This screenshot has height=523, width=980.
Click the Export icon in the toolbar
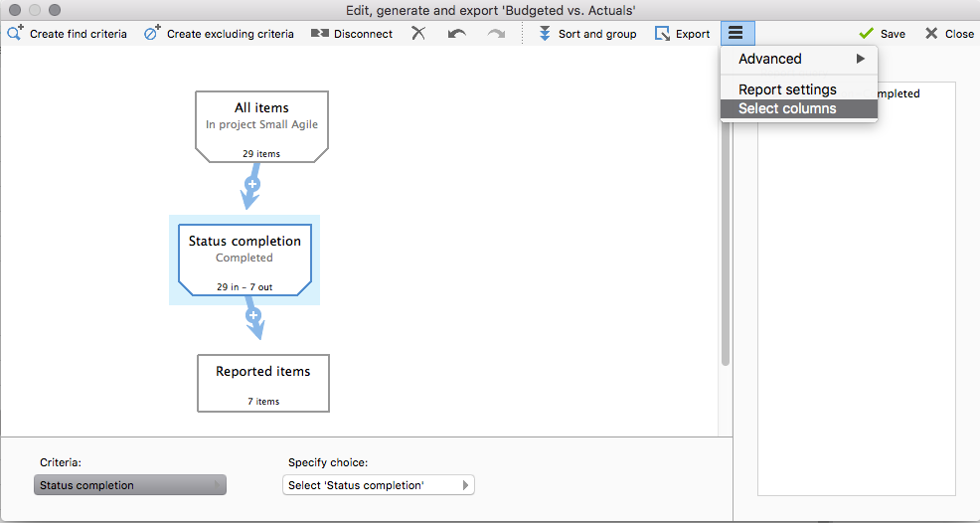click(x=663, y=33)
